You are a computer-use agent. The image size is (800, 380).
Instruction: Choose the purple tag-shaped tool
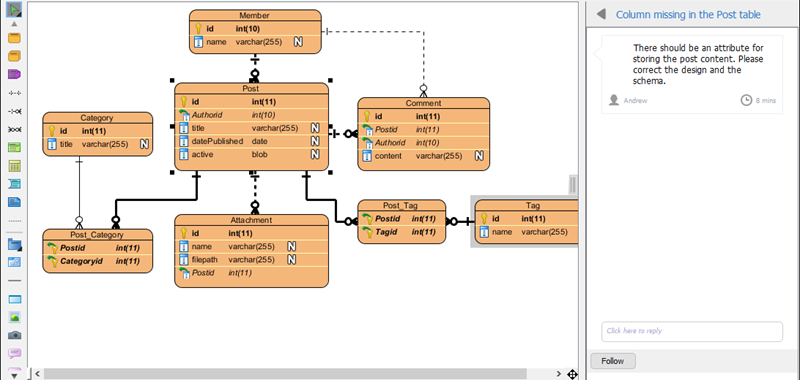pyautogui.click(x=15, y=74)
